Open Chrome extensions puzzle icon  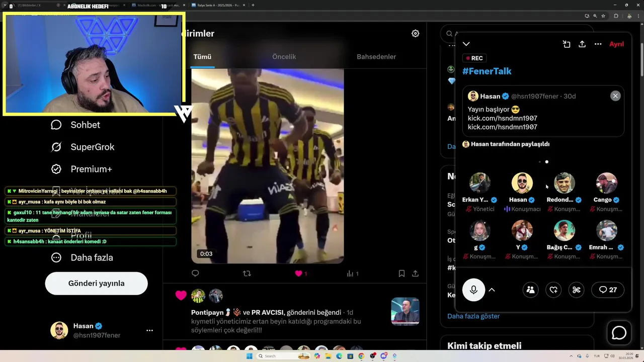(x=616, y=16)
